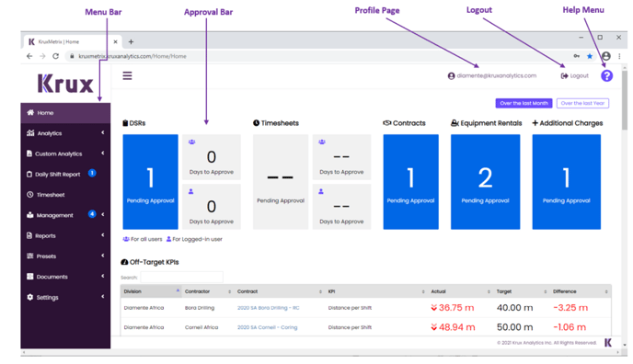
Task: Click DSRs logged-in user Days to Approve tile
Action: (x=212, y=207)
